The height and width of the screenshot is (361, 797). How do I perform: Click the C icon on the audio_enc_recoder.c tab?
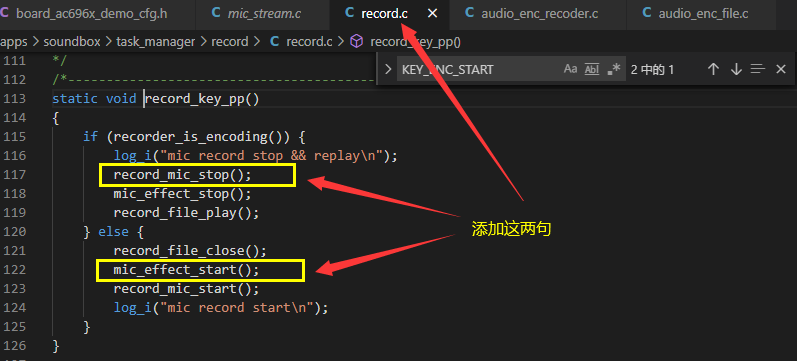470,14
